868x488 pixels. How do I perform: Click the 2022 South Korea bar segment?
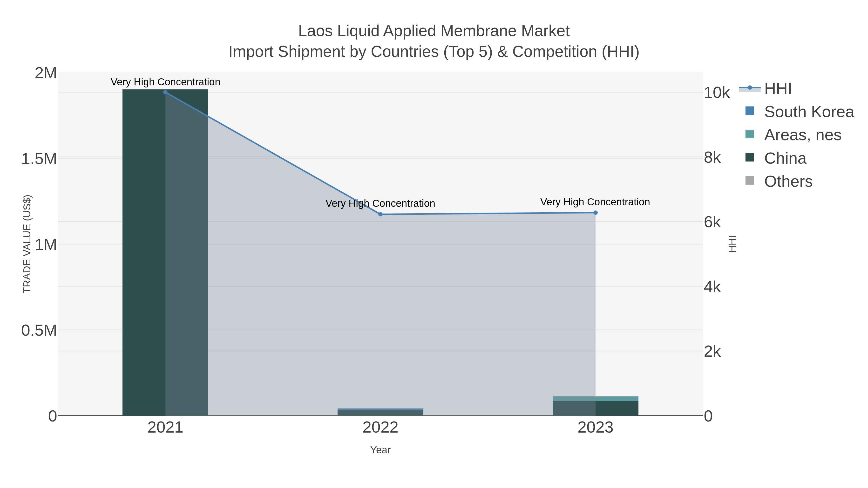coord(380,409)
